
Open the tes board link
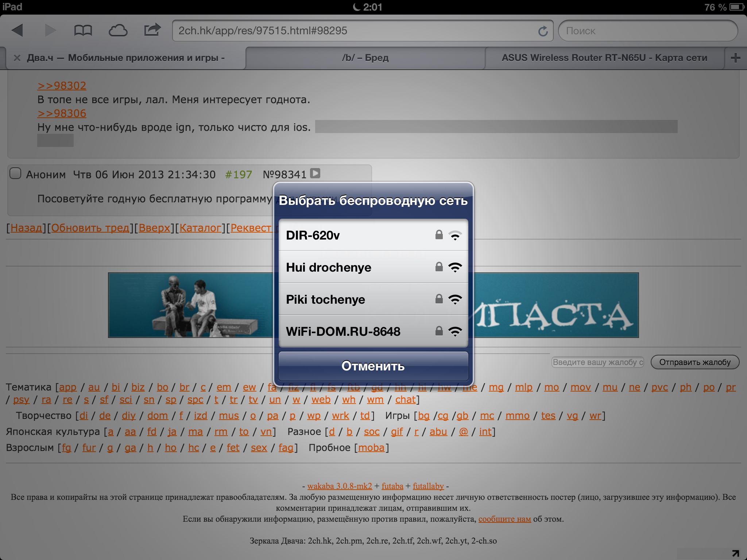(x=548, y=416)
